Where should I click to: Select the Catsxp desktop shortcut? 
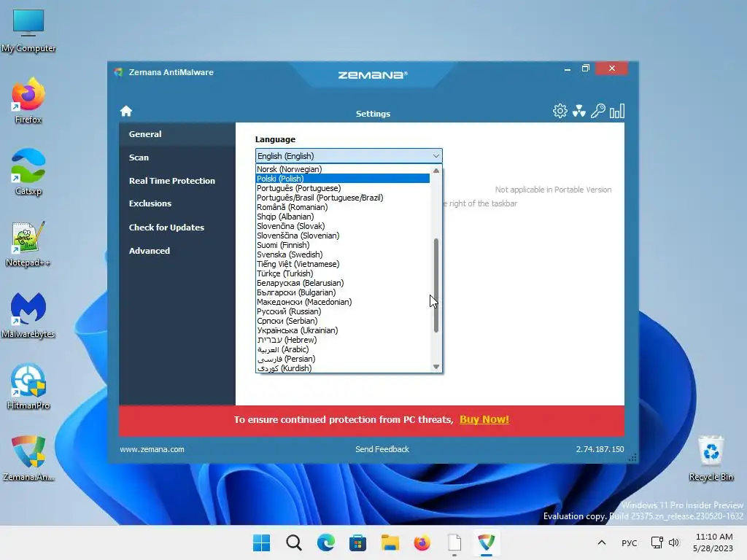28,172
